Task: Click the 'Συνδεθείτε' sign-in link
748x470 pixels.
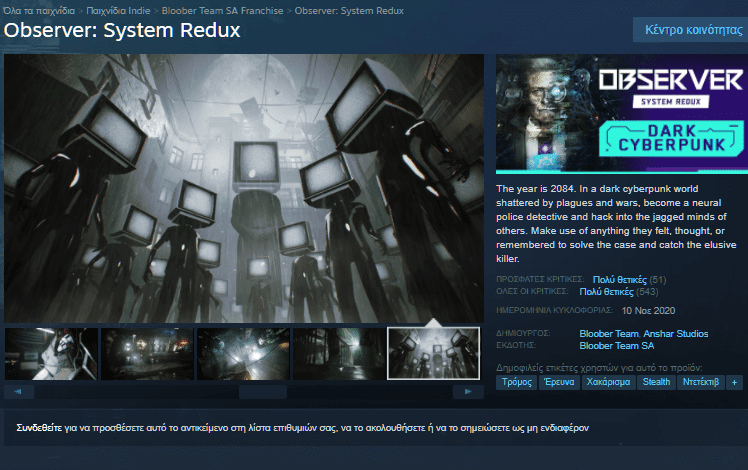Action: pos(39,428)
